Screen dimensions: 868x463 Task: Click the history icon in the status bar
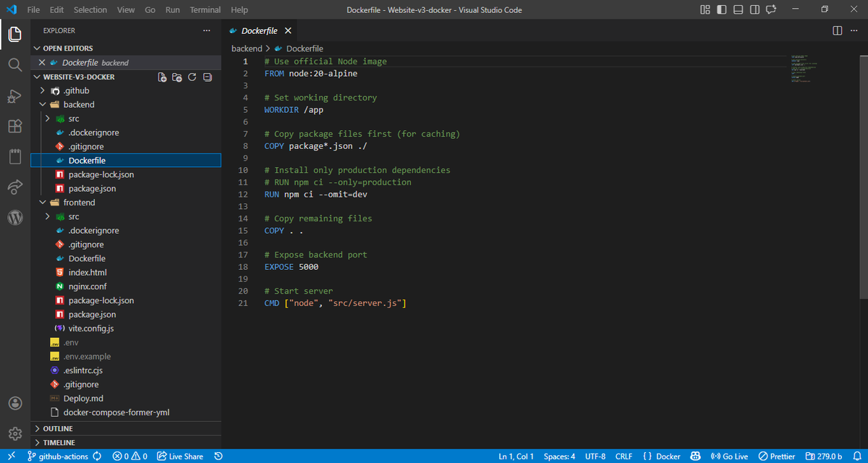tap(218, 456)
